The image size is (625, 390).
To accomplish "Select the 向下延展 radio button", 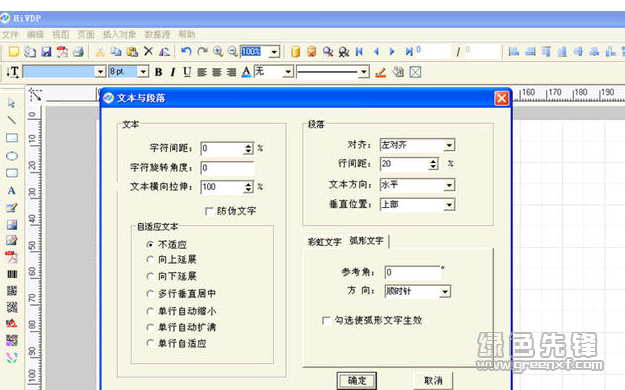I will [150, 276].
